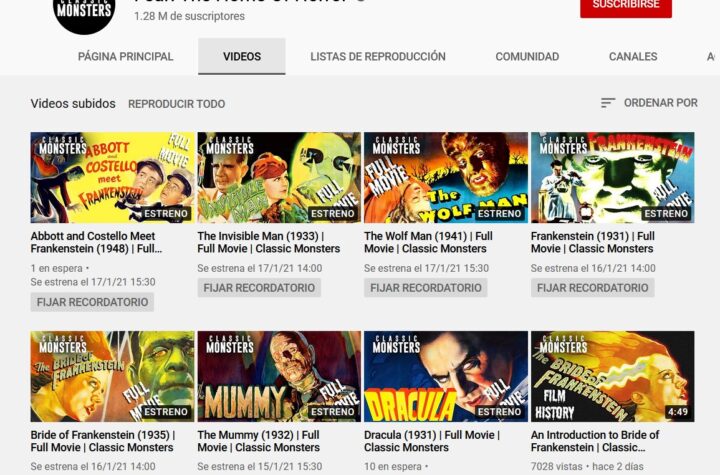
Task: Open the Listas de Reproducción tab
Action: [x=378, y=57]
